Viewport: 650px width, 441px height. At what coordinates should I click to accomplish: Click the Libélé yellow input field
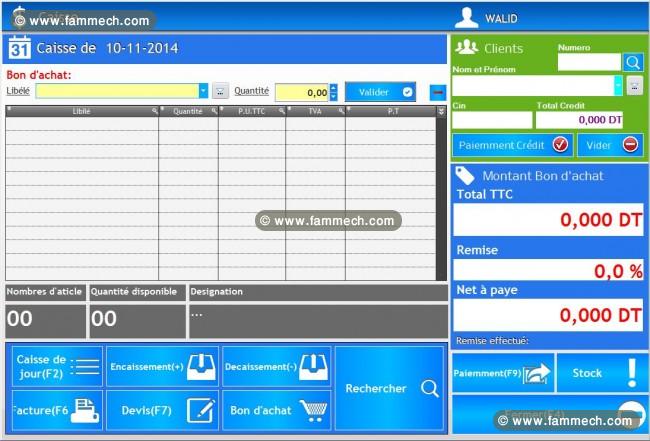coord(117,91)
